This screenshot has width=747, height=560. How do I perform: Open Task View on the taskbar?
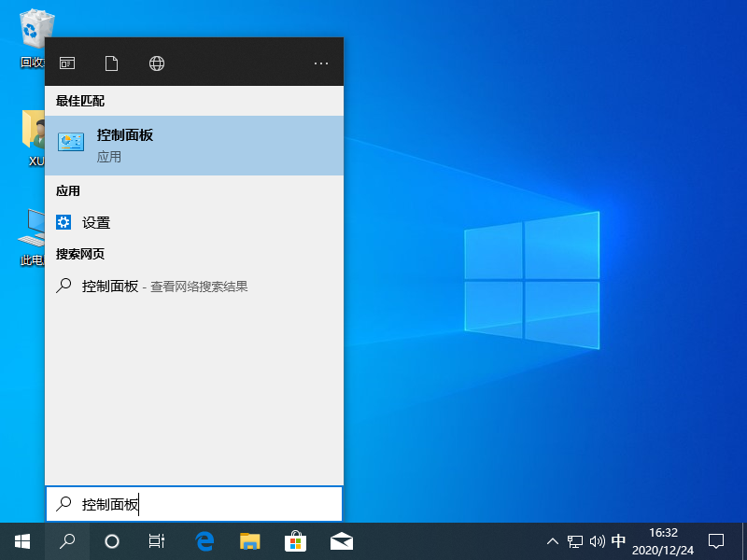click(158, 541)
